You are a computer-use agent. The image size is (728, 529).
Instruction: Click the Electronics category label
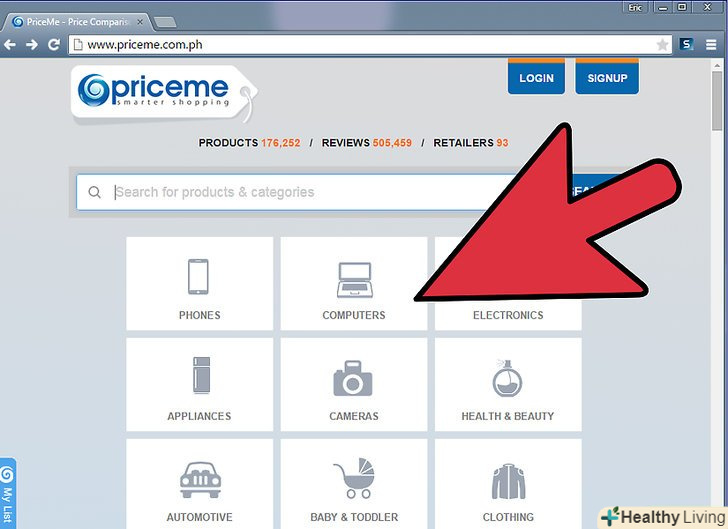[508, 315]
